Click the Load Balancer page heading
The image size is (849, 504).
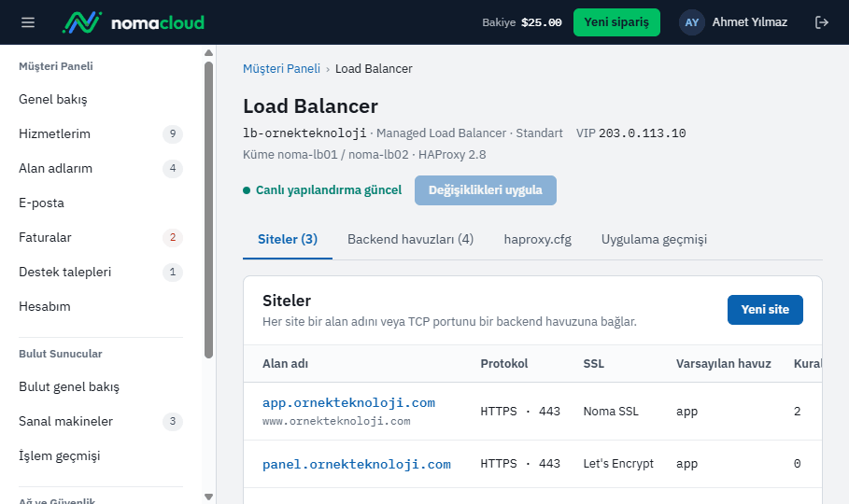click(x=310, y=106)
